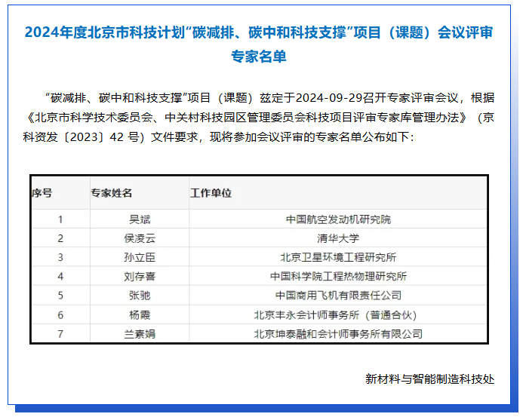Click serial number 5 in the table
The height and width of the screenshot is (420, 526).
pos(60,296)
